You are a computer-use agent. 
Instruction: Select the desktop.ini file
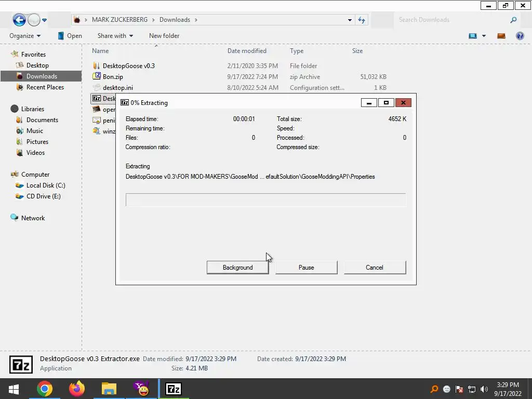(118, 87)
